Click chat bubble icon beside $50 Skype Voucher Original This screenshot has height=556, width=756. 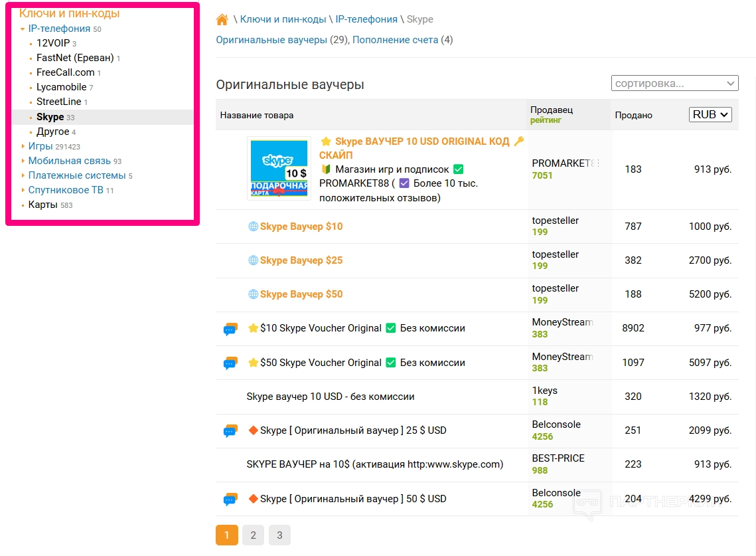(x=230, y=363)
